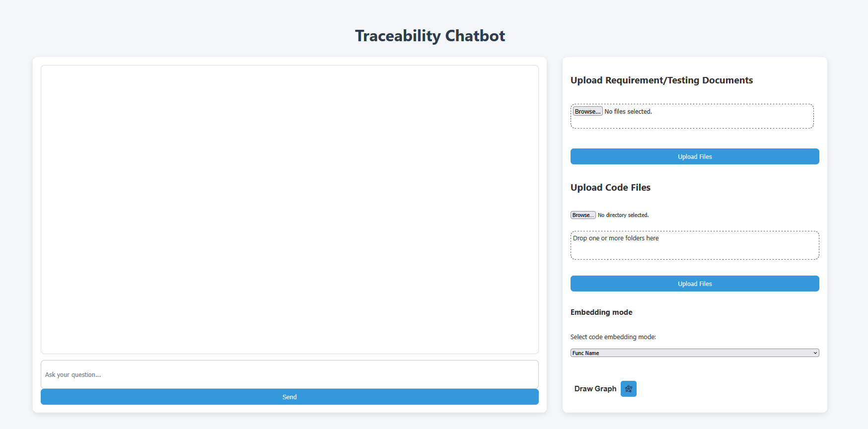This screenshot has width=868, height=429.
Task: Click Browse for requirement/testing documents
Action: (587, 112)
